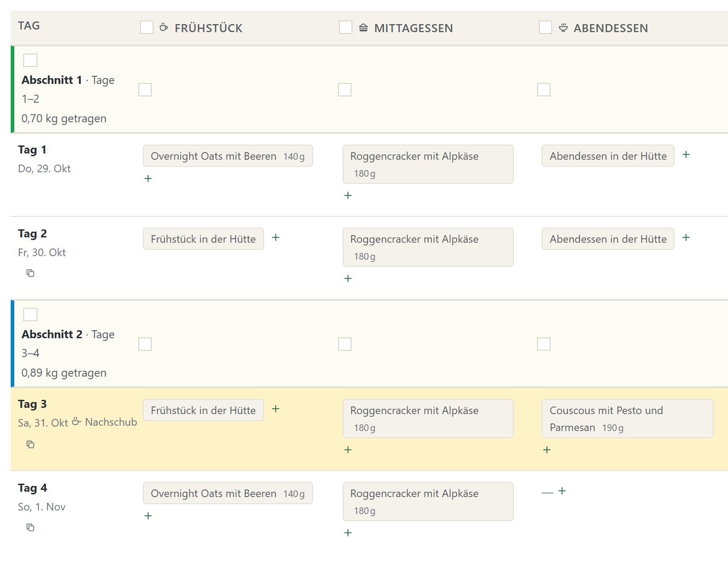Tick the Mittagessen column header checkbox
728x564 pixels.
(x=346, y=27)
